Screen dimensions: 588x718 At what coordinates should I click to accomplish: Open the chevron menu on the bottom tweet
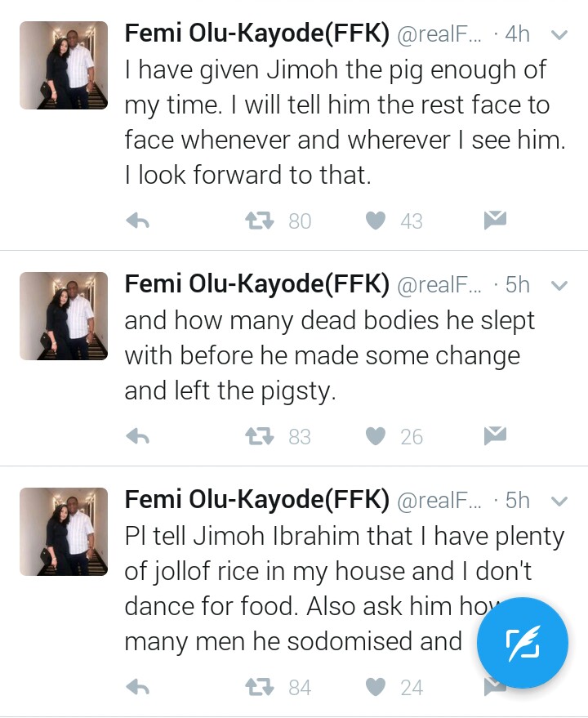[559, 501]
